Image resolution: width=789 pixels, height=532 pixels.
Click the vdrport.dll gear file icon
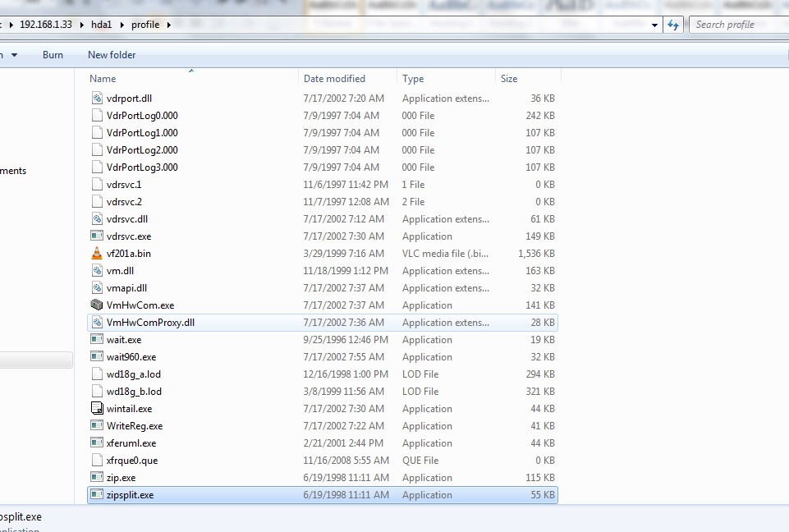97,99
